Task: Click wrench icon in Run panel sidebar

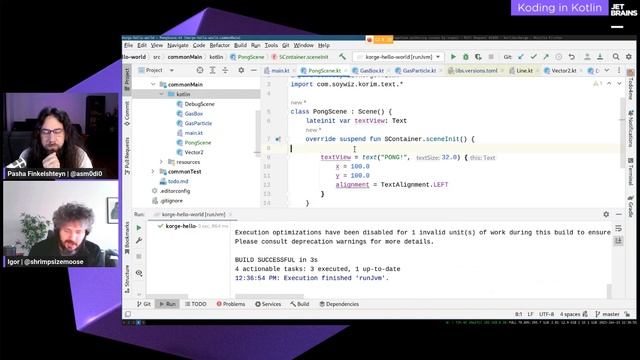Action: [139, 241]
